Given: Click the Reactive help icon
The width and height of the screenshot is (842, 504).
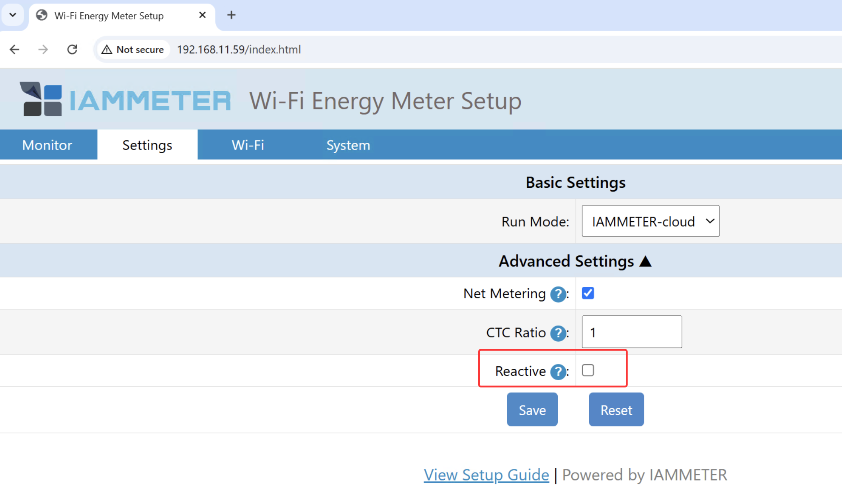Looking at the screenshot, I should click(x=559, y=371).
